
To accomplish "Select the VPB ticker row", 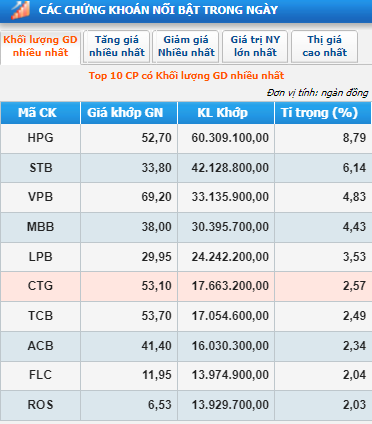I will coord(186,197).
